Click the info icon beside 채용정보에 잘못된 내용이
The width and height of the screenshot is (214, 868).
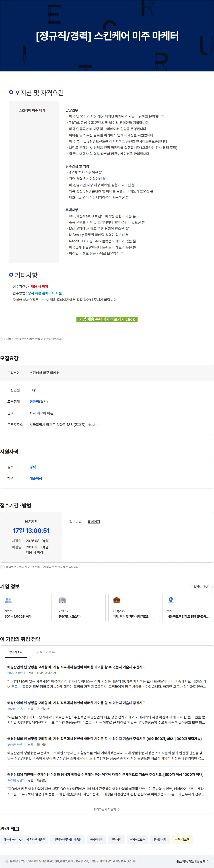tap(3, 339)
